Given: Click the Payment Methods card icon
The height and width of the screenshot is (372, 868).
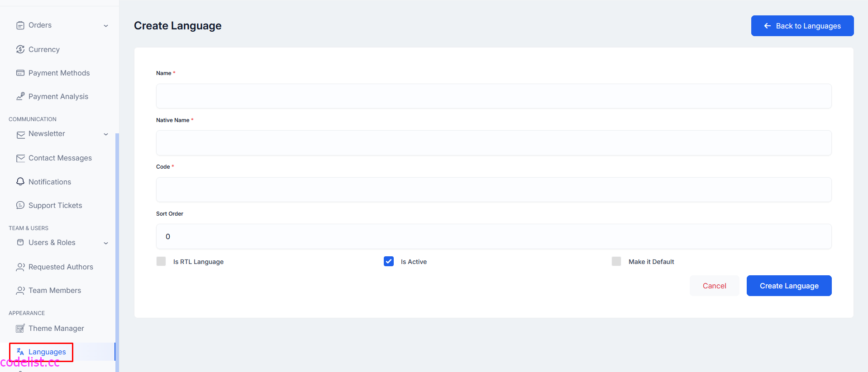Looking at the screenshot, I should (20, 73).
